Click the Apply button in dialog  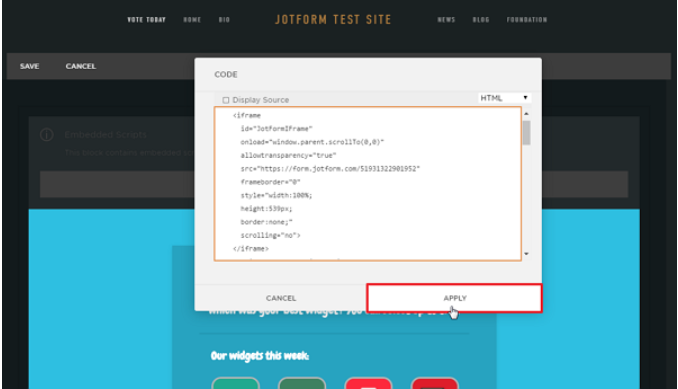tap(454, 298)
